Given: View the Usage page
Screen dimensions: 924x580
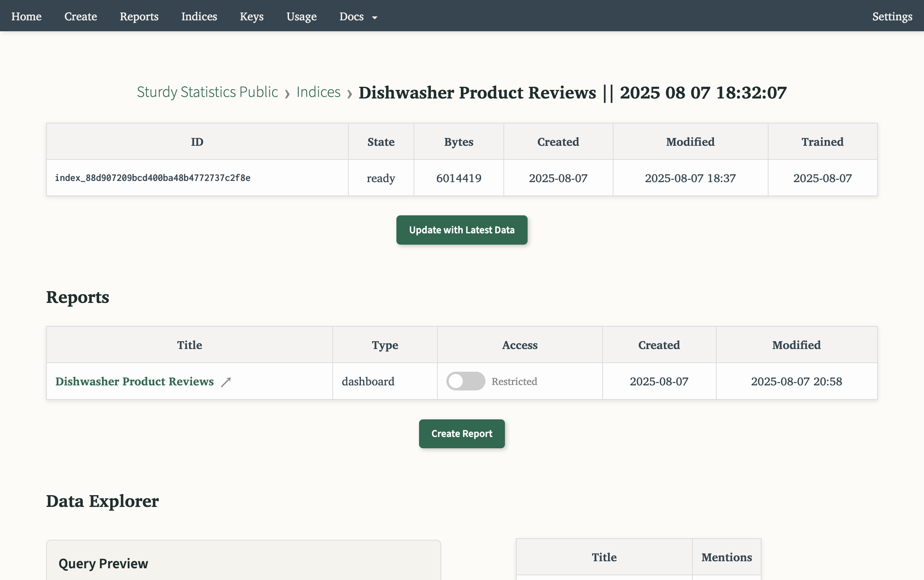Looking at the screenshot, I should (x=301, y=16).
